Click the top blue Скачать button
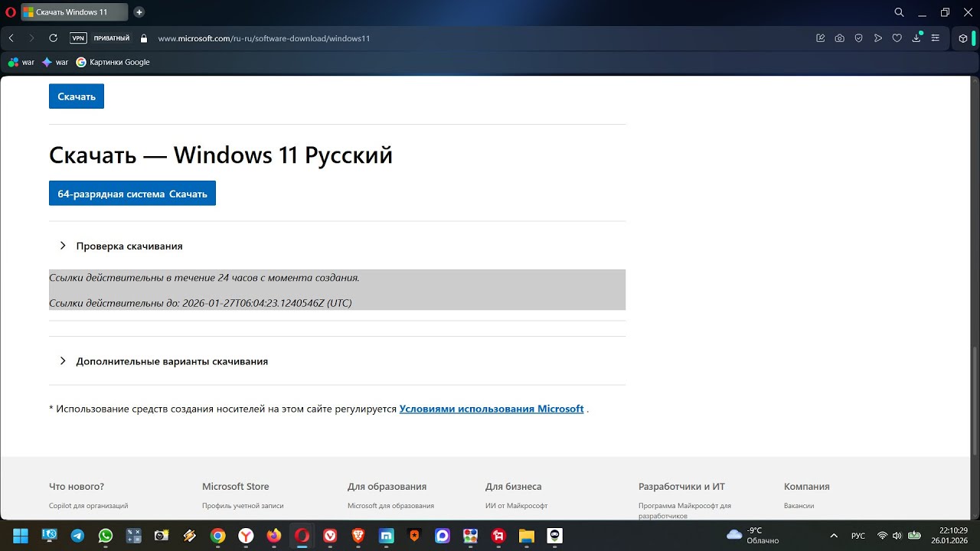 click(x=77, y=96)
